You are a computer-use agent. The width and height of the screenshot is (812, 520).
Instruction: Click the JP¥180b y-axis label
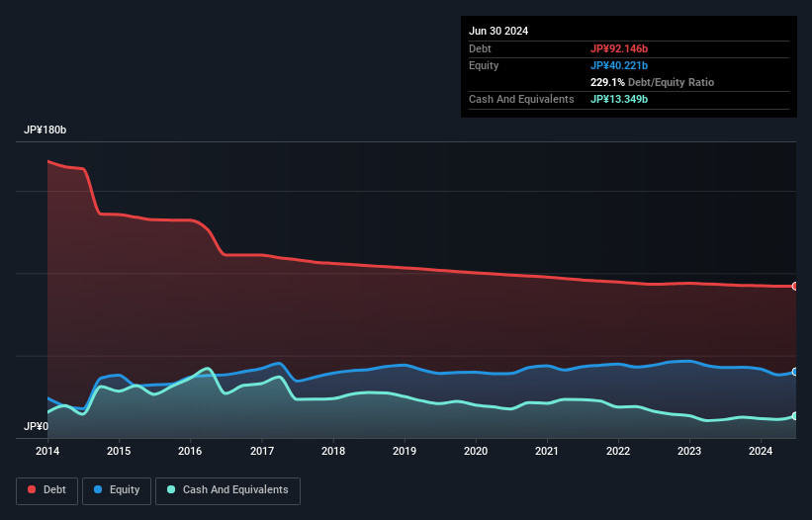coord(45,130)
